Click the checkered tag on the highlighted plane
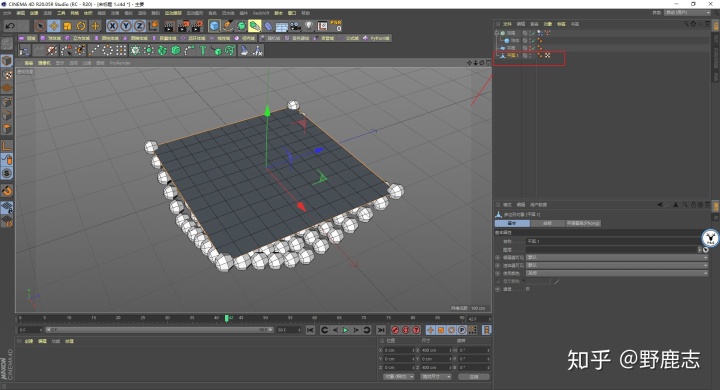This screenshot has width=720, height=390. [x=547, y=55]
